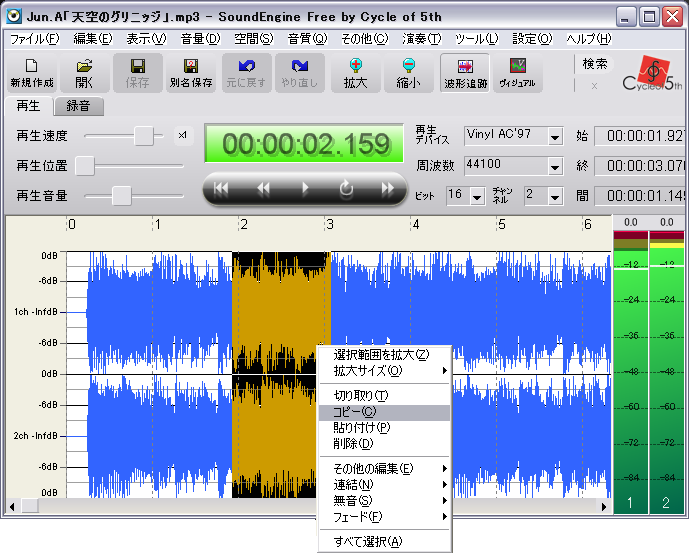Screen dimensions: 689x553
Task: Toggle the loop playback button
Action: click(346, 189)
